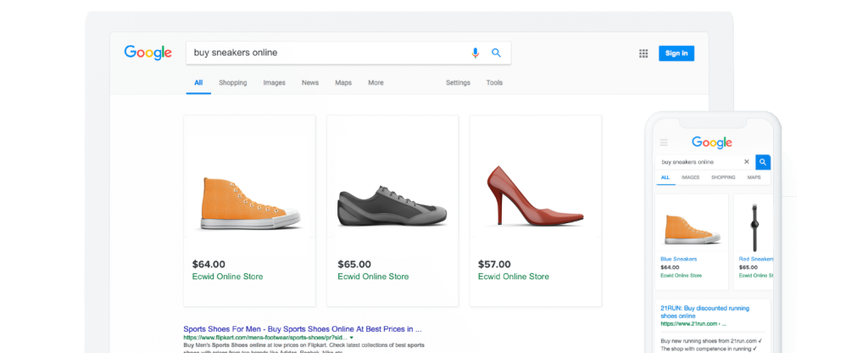Switch to the Images tab on desktop

274,82
